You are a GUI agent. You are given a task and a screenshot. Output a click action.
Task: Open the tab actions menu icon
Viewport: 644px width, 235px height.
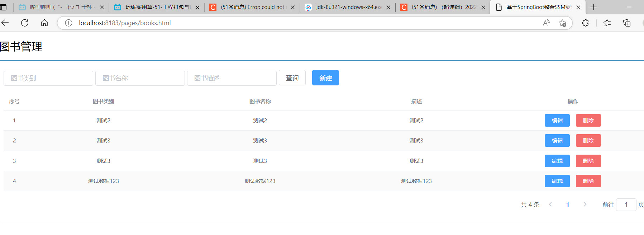point(3,7)
